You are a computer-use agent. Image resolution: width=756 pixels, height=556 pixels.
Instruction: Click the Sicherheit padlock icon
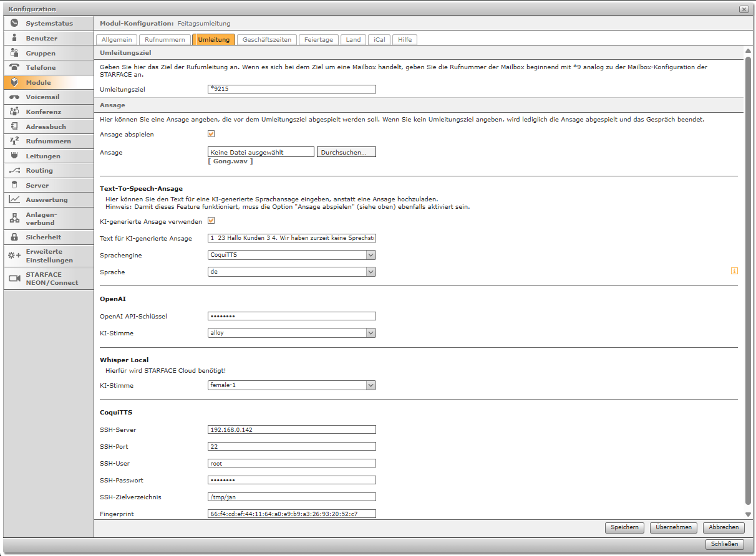click(14, 237)
